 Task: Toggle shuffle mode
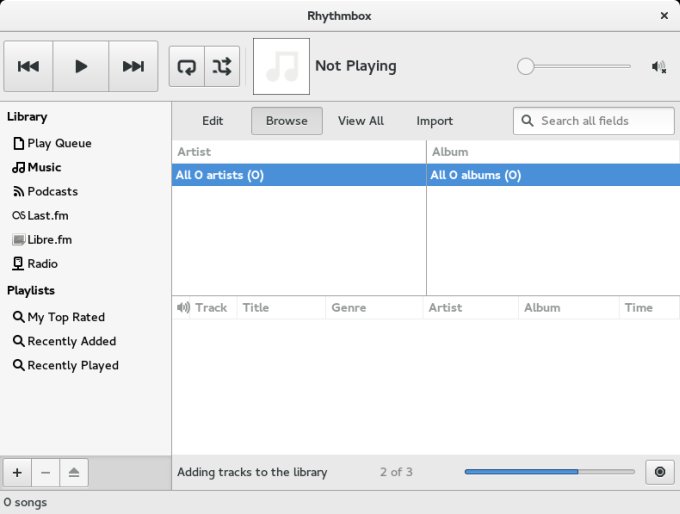(x=222, y=67)
